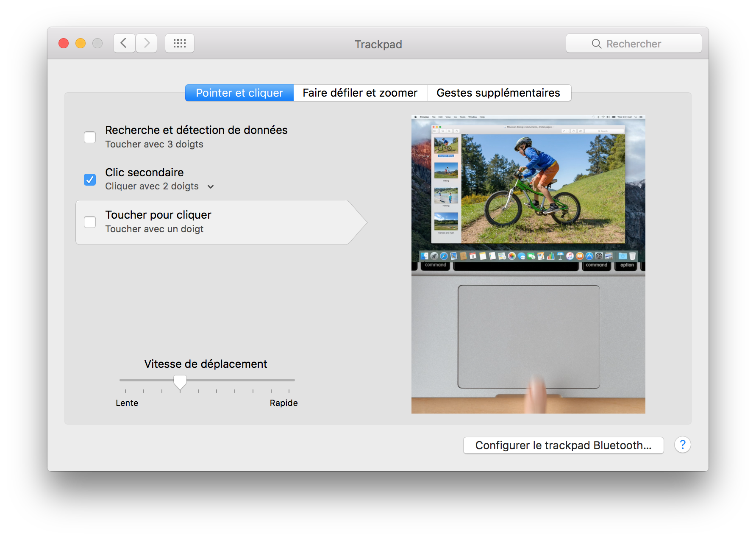Uncheck the Clic secondaire checkbox

click(x=90, y=180)
